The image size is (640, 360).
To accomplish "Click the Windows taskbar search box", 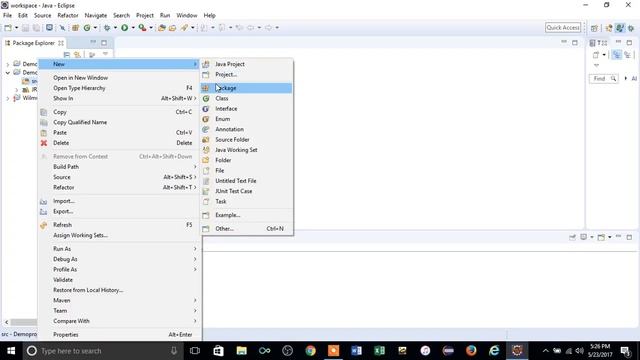I will point(102,351).
